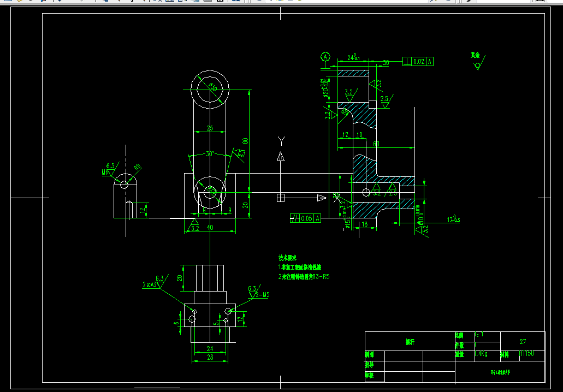Select the 30° angular dimension

210,154
